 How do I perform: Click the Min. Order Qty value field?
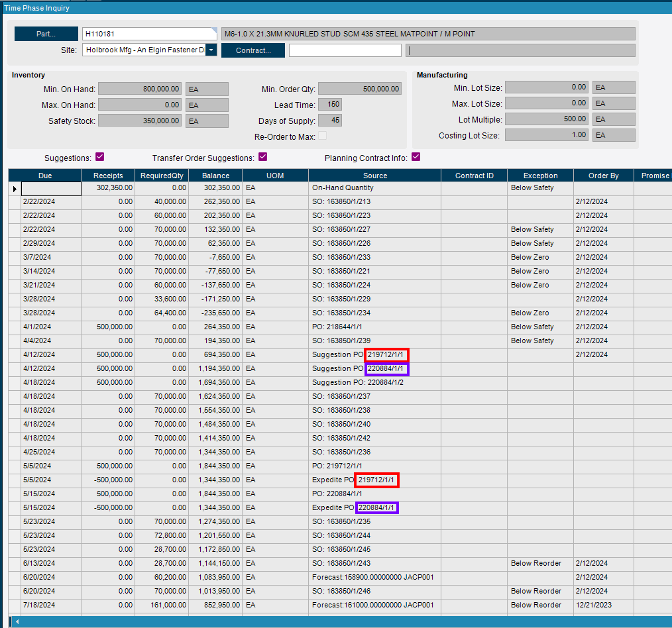360,89
